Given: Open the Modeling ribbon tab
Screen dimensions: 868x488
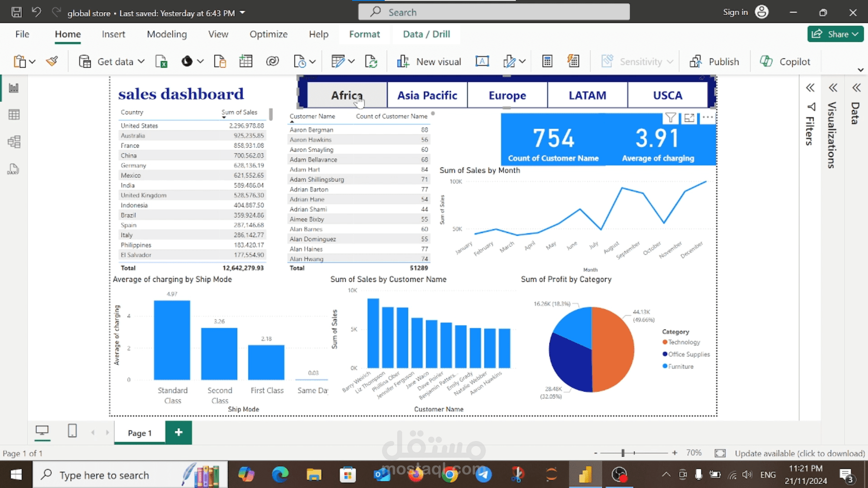Looking at the screenshot, I should pyautogui.click(x=166, y=34).
